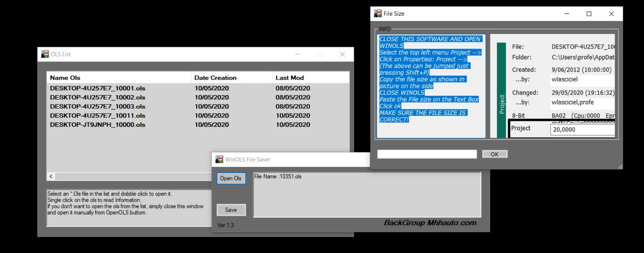The width and height of the screenshot is (644, 253).
Task: Close the File Size window
Action: click(x=611, y=14)
